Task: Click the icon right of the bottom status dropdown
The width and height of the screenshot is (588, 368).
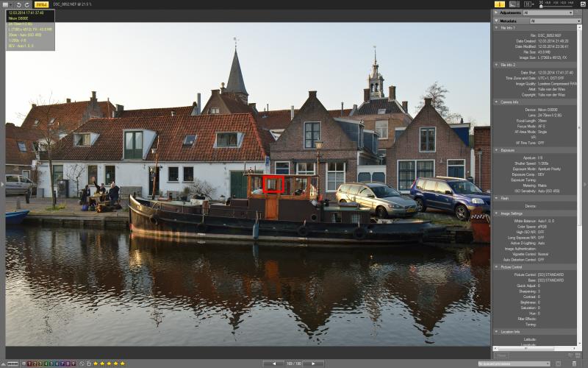Action: pyautogui.click(x=558, y=364)
